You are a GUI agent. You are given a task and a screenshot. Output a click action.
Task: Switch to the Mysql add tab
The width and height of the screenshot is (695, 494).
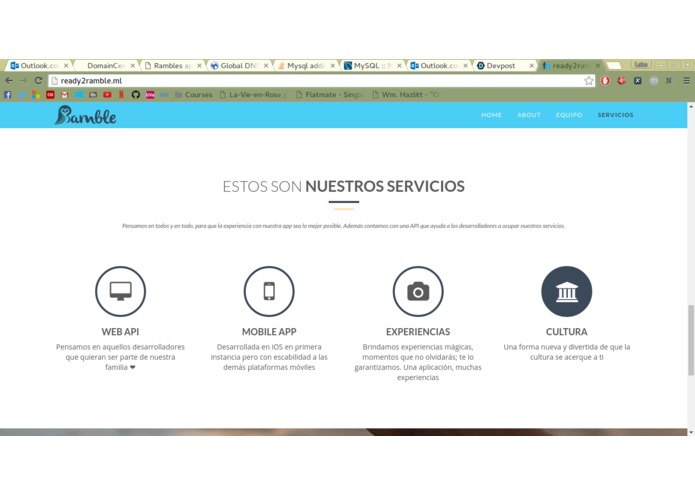pos(305,66)
